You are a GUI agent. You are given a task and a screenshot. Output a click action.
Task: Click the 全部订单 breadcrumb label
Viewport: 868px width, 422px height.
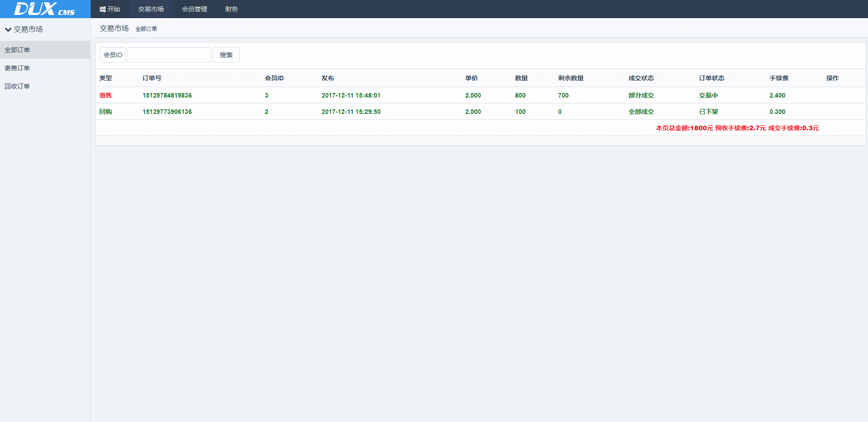[x=146, y=29]
